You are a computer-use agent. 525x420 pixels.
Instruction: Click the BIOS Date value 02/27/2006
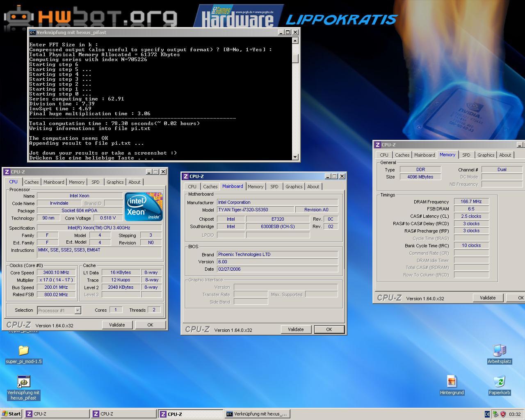(278, 269)
